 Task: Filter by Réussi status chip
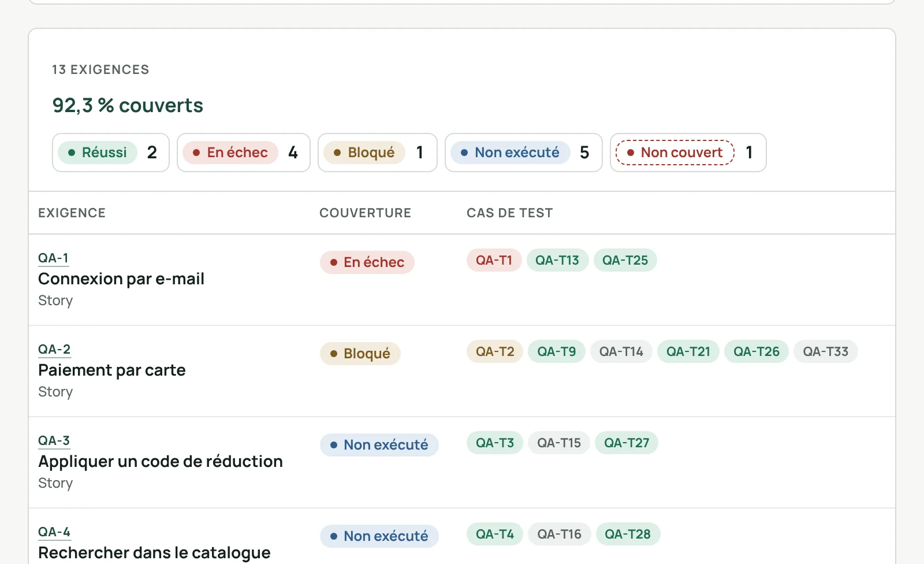pyautogui.click(x=111, y=153)
